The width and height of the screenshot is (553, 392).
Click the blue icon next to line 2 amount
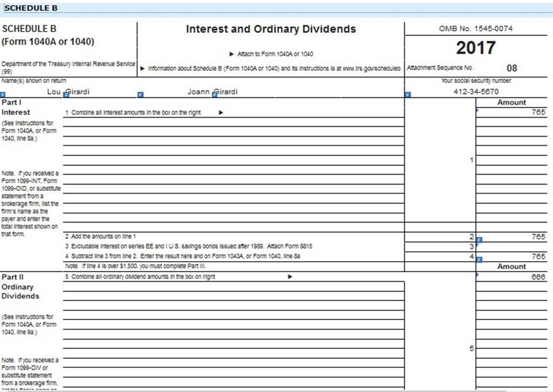479,239
